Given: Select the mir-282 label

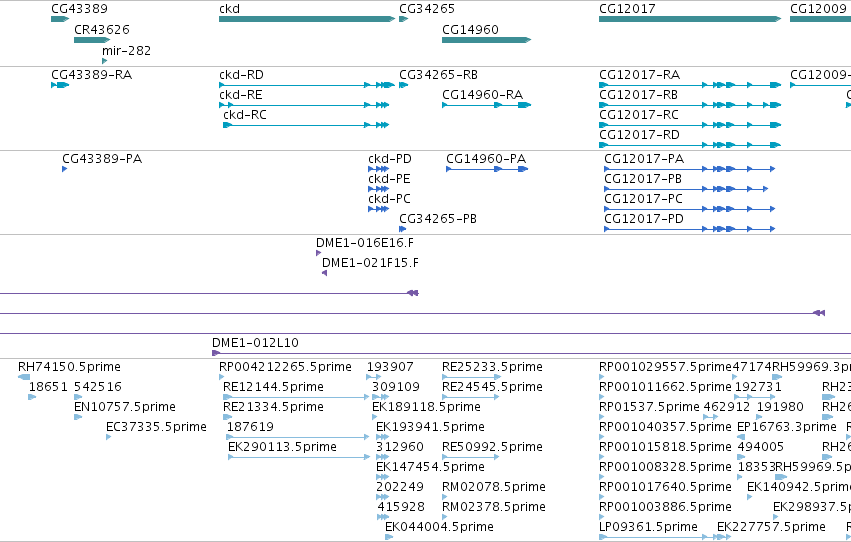Looking at the screenshot, I should pyautogui.click(x=126, y=50).
